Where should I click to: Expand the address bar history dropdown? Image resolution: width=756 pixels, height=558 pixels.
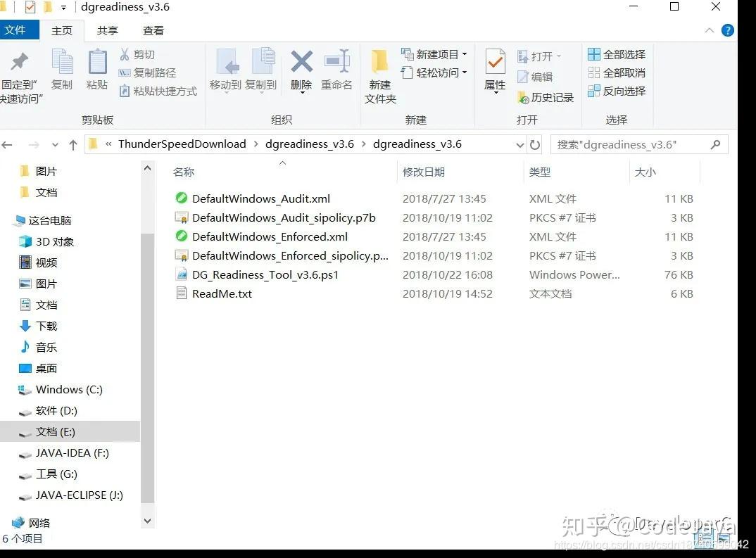coord(519,144)
